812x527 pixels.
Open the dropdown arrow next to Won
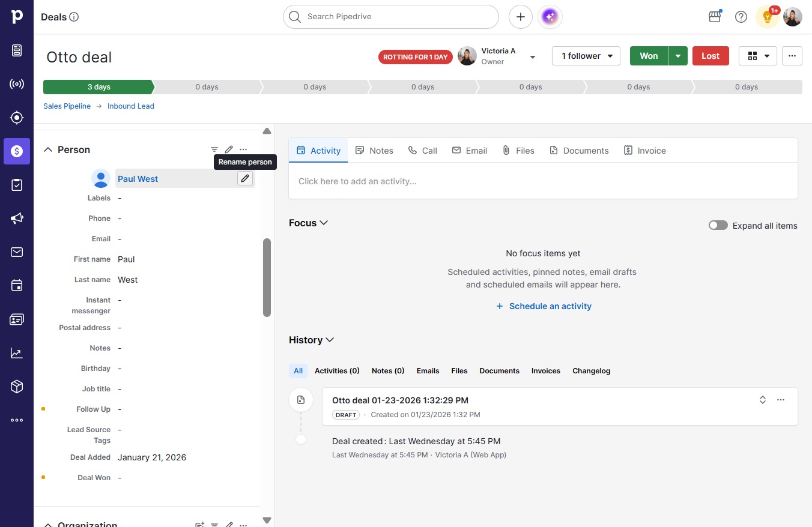pyautogui.click(x=678, y=56)
